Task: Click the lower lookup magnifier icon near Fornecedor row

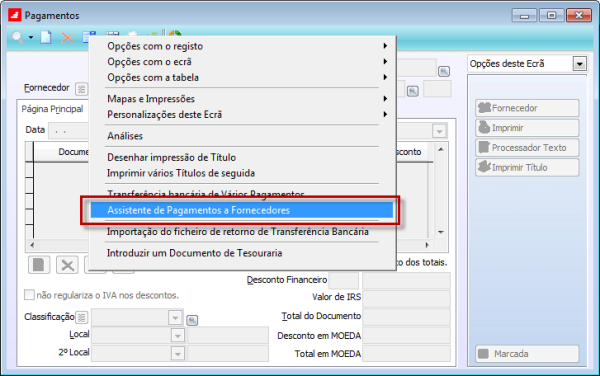Action: 412,91
